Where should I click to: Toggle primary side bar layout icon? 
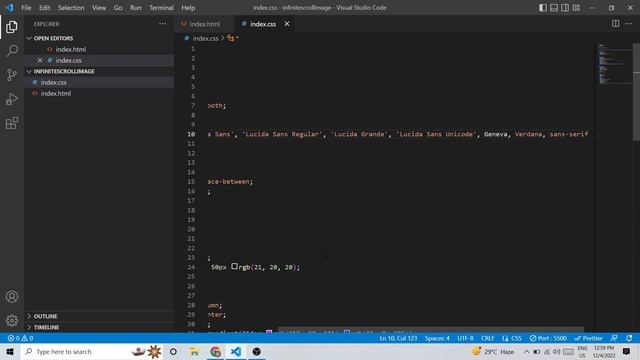point(543,8)
